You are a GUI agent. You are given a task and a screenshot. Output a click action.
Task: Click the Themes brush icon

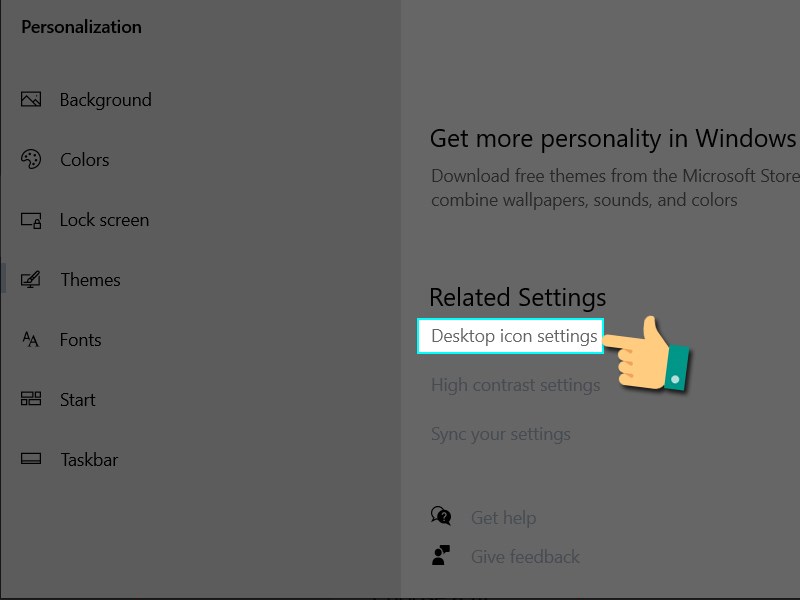coord(31,280)
